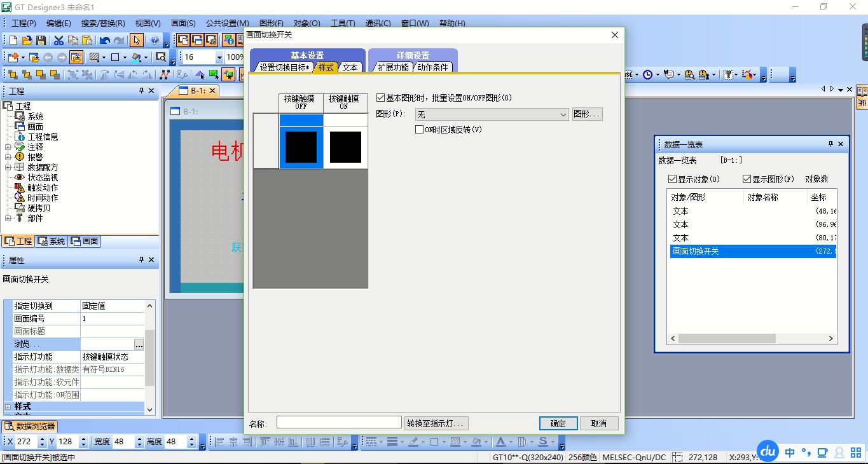868x464 pixels.
Task: Expand the 样式 property group
Action: coord(8,407)
